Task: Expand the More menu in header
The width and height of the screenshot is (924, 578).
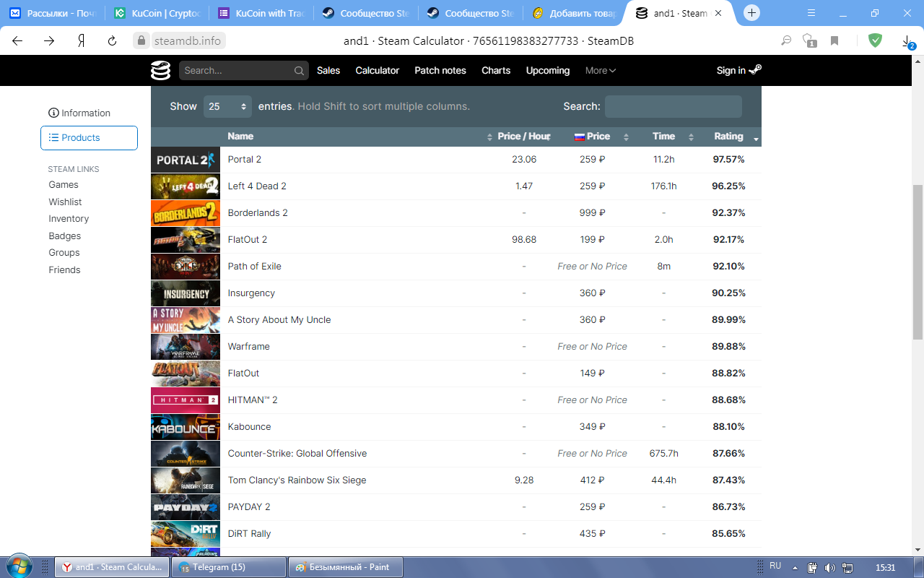Action: click(x=601, y=71)
